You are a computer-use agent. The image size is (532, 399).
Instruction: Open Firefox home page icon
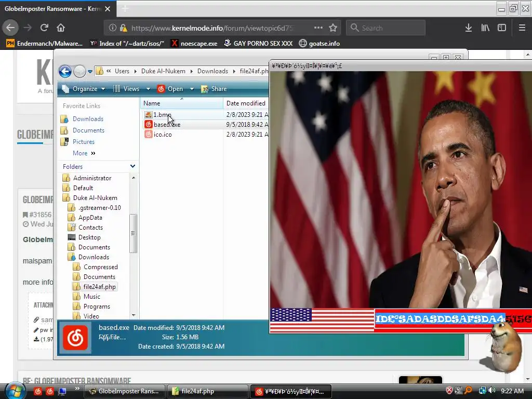[61, 28]
